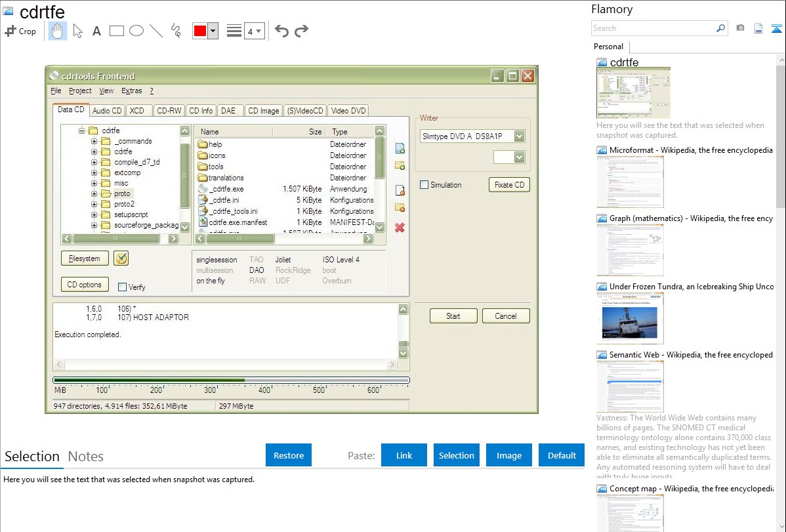786x532 pixels.
Task: Open the red color picker dropdown
Action: pos(213,31)
